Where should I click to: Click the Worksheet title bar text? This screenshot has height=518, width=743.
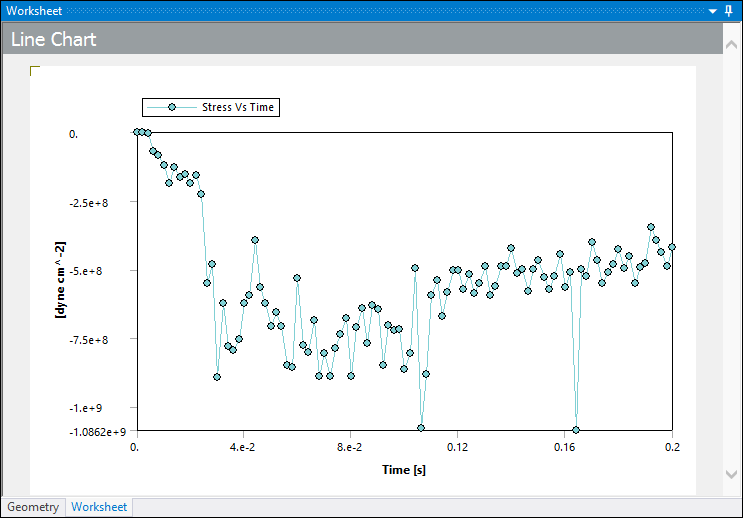tap(34, 11)
